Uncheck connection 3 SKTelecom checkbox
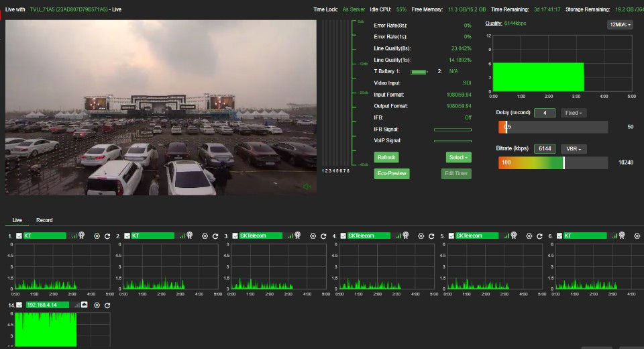Viewport: 644px width, 349px height. [235, 236]
